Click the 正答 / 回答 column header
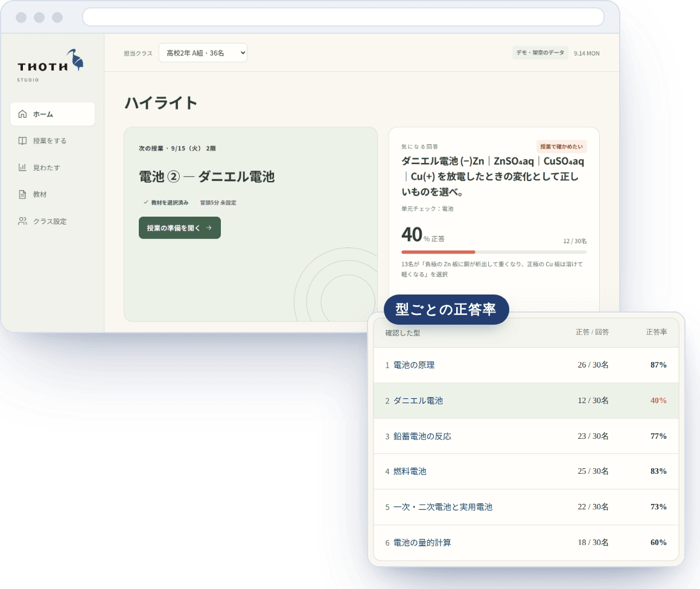The image size is (700, 589). [592, 333]
